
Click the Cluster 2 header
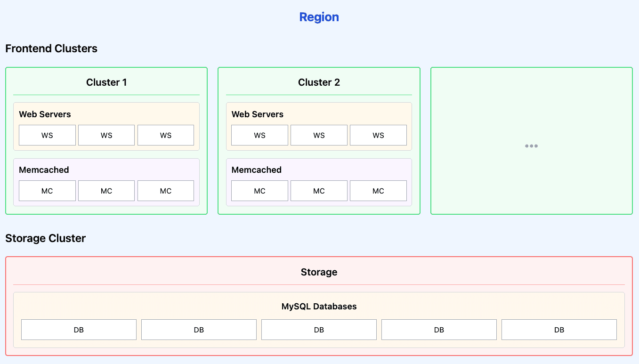click(x=319, y=82)
